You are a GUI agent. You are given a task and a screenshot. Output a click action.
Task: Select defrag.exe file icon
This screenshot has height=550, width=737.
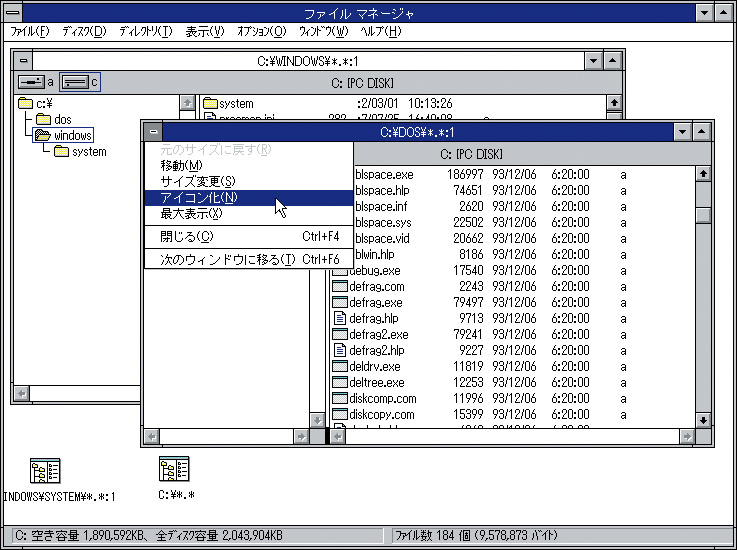click(339, 302)
